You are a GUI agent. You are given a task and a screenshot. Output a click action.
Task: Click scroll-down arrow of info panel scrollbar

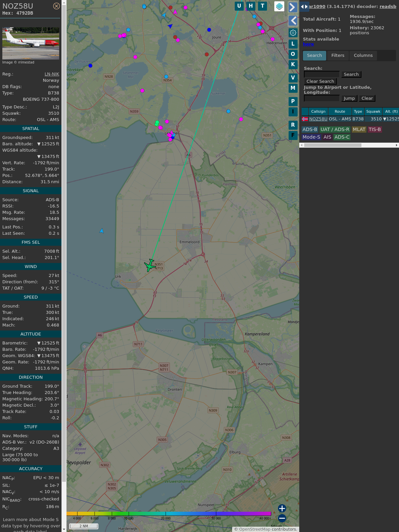(x=64, y=529)
